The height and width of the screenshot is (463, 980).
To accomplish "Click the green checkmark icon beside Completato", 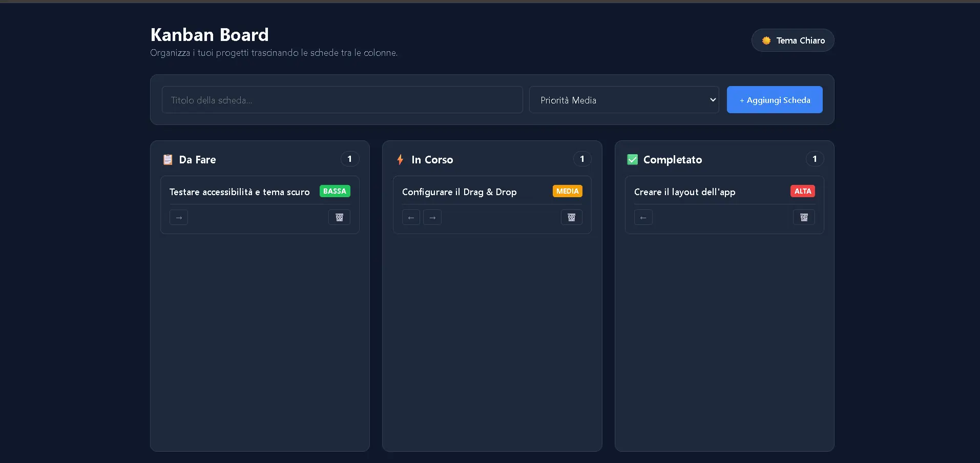I will (x=633, y=159).
